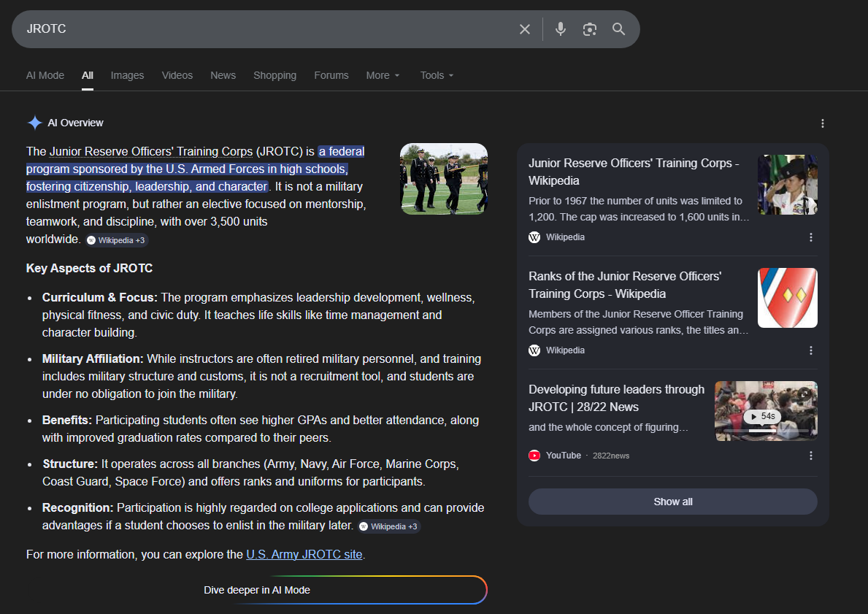868x614 pixels.
Task: Clear the search query with X icon
Action: click(524, 28)
